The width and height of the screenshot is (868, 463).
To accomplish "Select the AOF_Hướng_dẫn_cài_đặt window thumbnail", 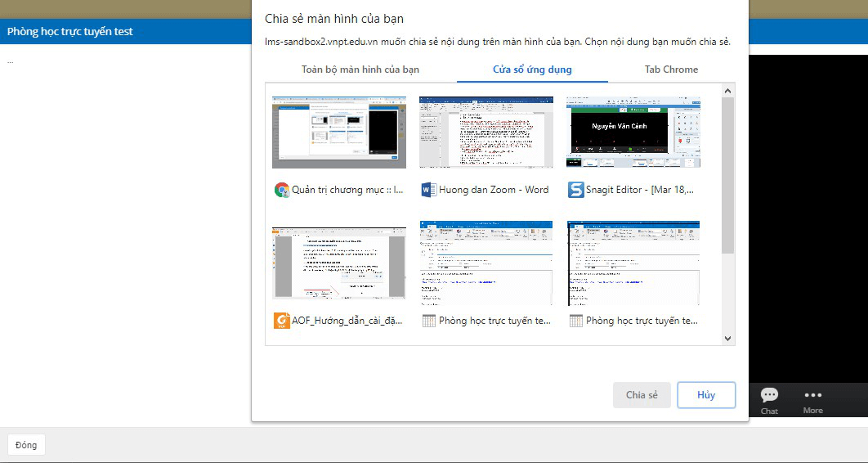I will click(x=338, y=263).
